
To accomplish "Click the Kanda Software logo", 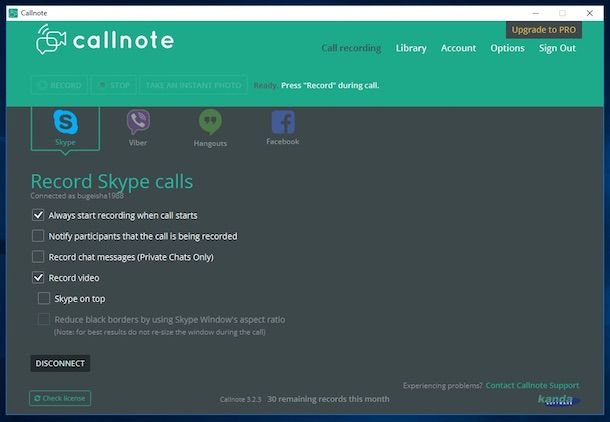I will (x=558, y=399).
